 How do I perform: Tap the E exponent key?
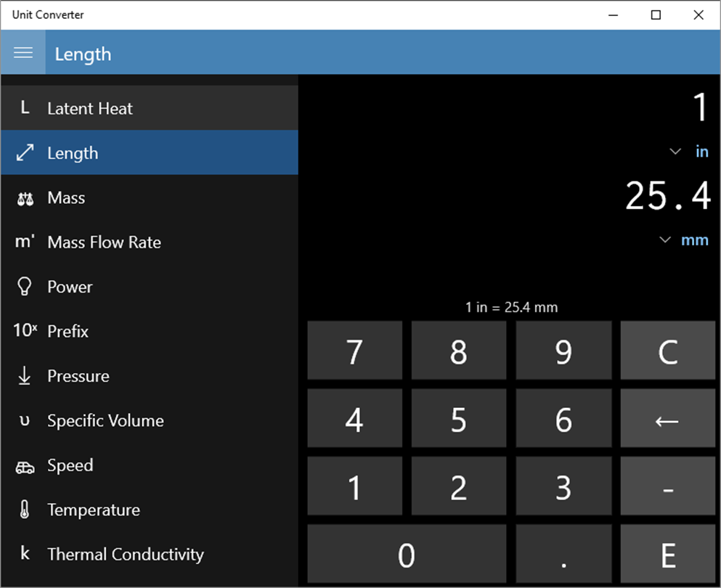(x=668, y=554)
